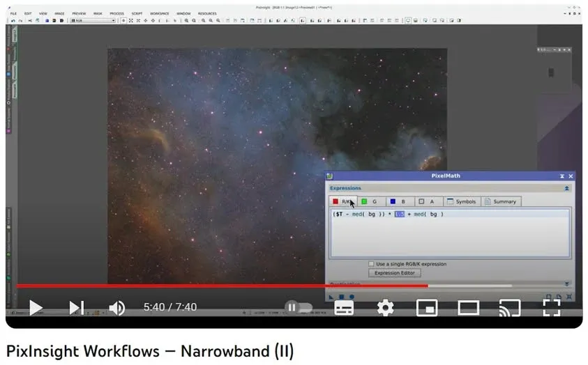The image size is (588, 365).
Task: Select the A alpha expression tab
Action: pyautogui.click(x=429, y=201)
